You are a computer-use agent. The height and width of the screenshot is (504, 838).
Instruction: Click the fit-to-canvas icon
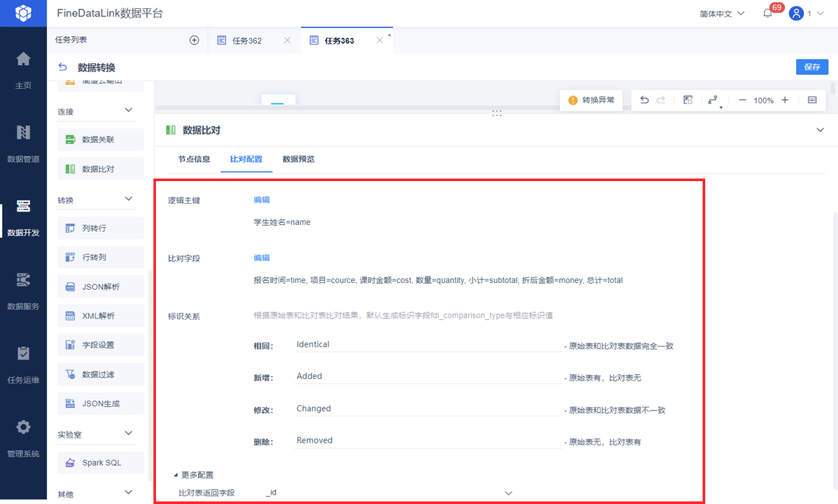[688, 100]
